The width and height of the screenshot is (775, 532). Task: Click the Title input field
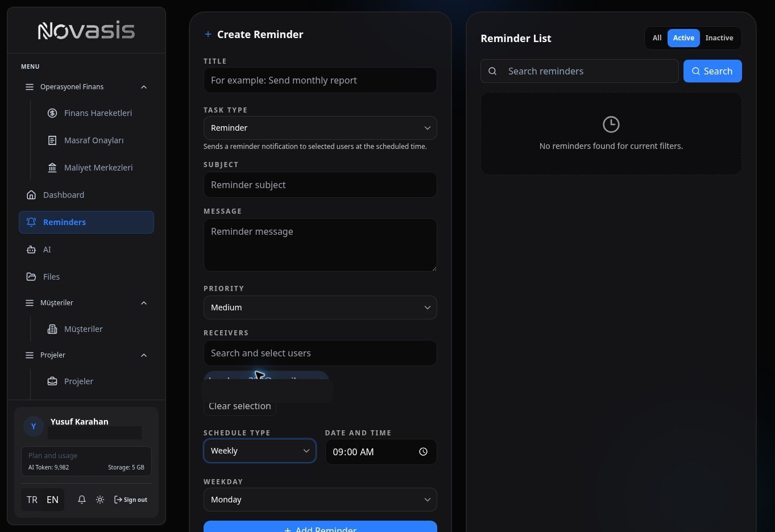[x=320, y=80]
